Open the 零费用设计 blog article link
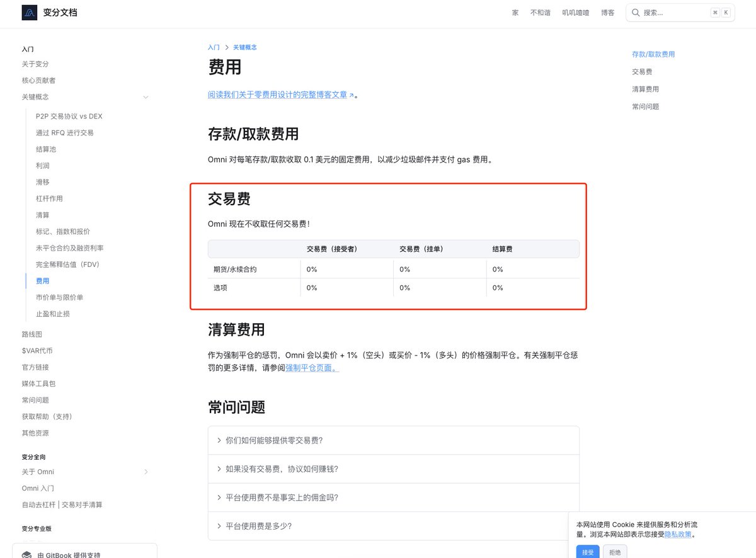Screen dimensions: 756x558 [x=281, y=95]
